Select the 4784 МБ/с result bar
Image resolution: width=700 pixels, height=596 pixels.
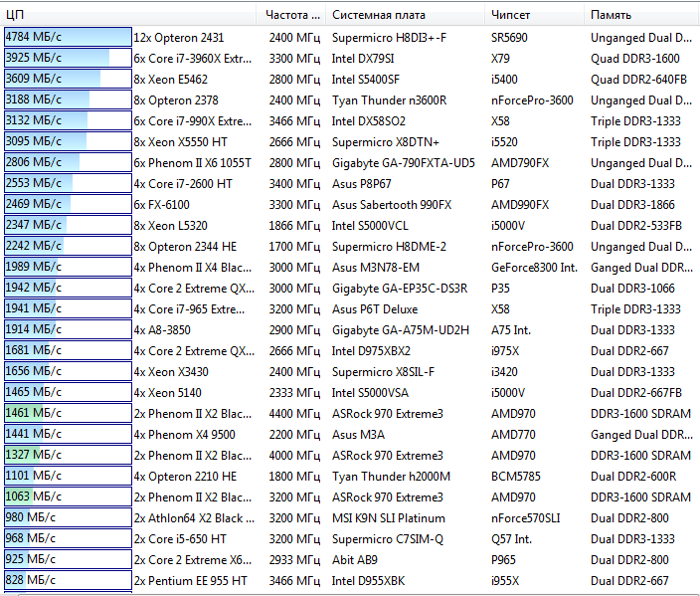[x=68, y=37]
